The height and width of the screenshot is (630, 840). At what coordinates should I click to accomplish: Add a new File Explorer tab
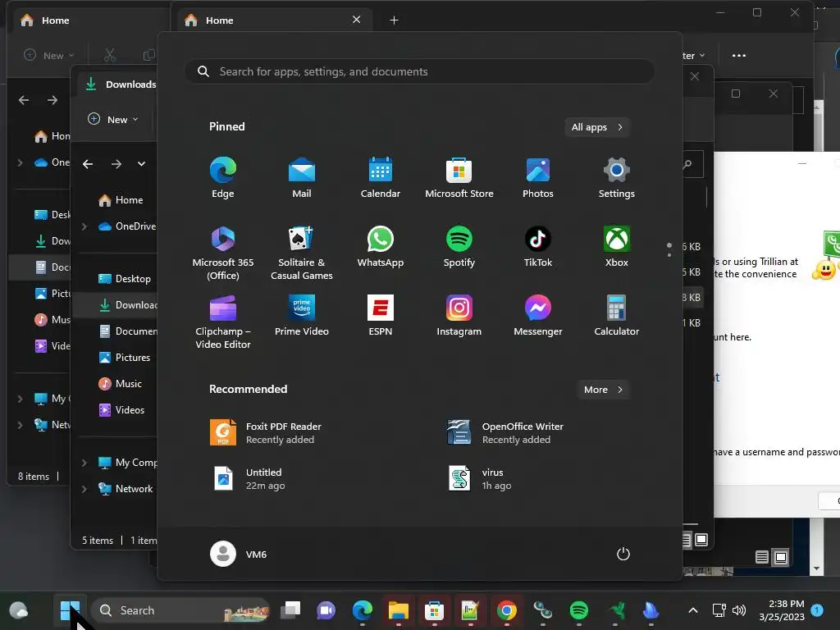pyautogui.click(x=395, y=21)
